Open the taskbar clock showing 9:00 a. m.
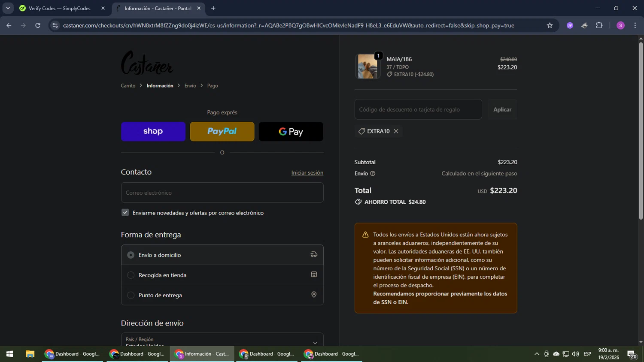This screenshot has width=644, height=362. 608,354
